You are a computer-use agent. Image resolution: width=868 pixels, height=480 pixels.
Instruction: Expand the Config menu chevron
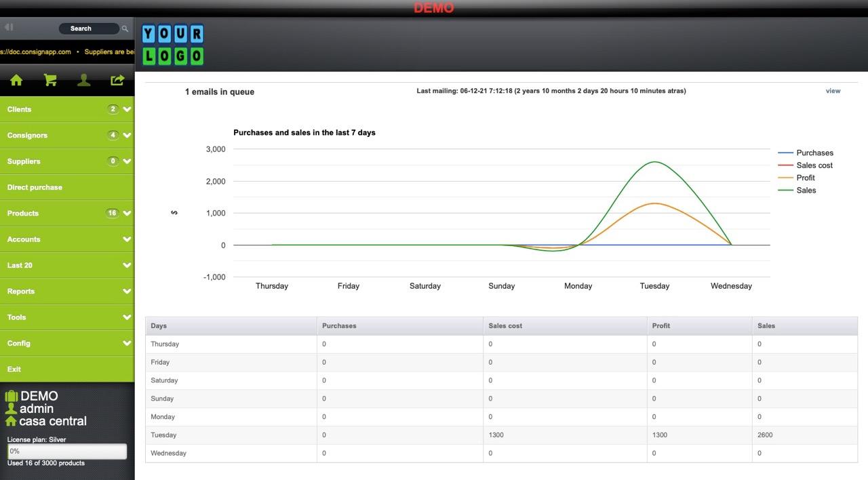127,344
